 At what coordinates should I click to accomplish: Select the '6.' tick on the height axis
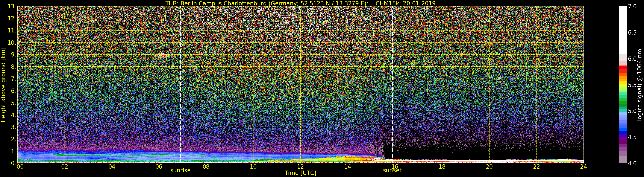(13, 91)
